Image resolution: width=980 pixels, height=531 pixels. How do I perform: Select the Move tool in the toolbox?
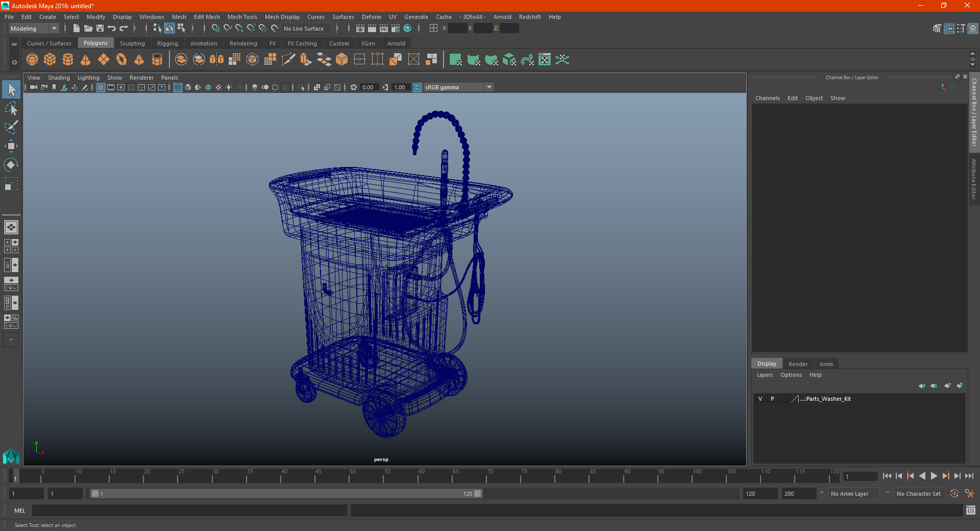pyautogui.click(x=11, y=146)
